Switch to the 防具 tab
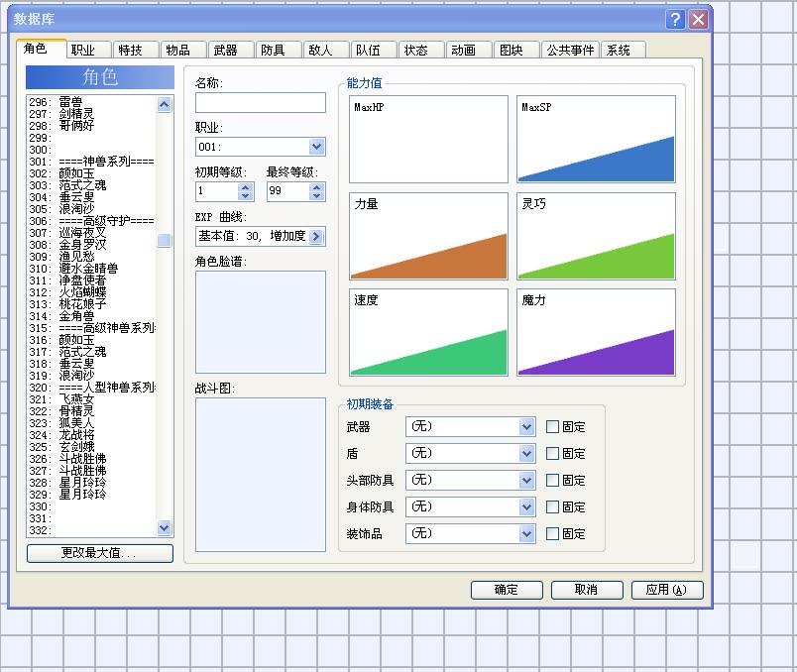 (278, 50)
